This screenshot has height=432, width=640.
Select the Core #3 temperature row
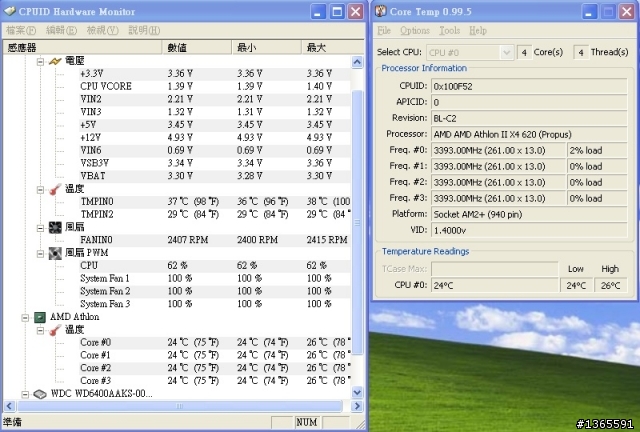coord(215,381)
